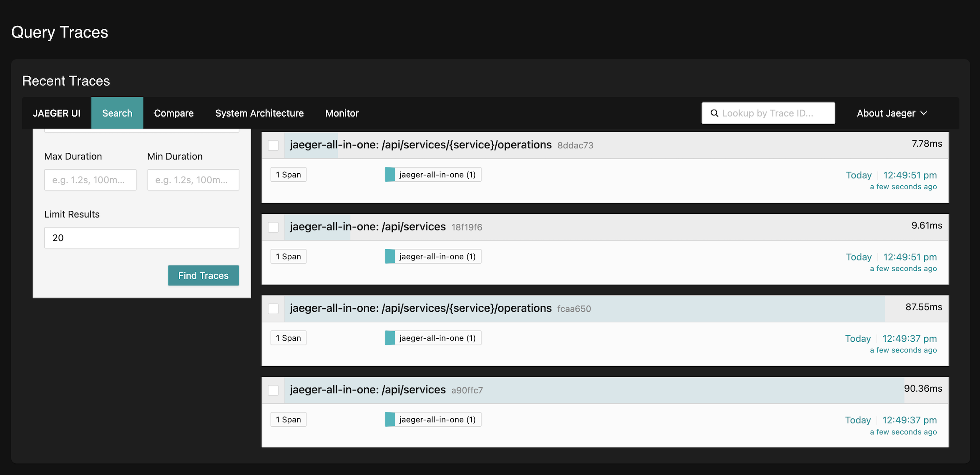Click the 9.61ms duration value
Image resolution: width=980 pixels, height=475 pixels.
coord(927,225)
